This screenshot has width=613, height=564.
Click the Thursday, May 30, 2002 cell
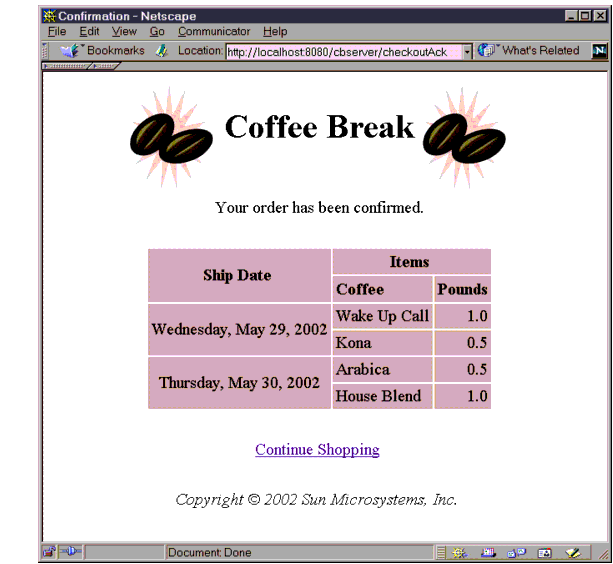coord(239,383)
